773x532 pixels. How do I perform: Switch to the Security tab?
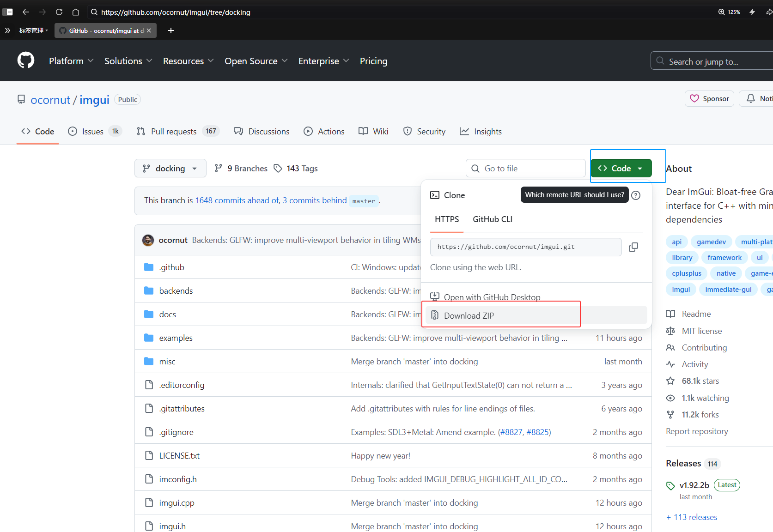(x=424, y=132)
